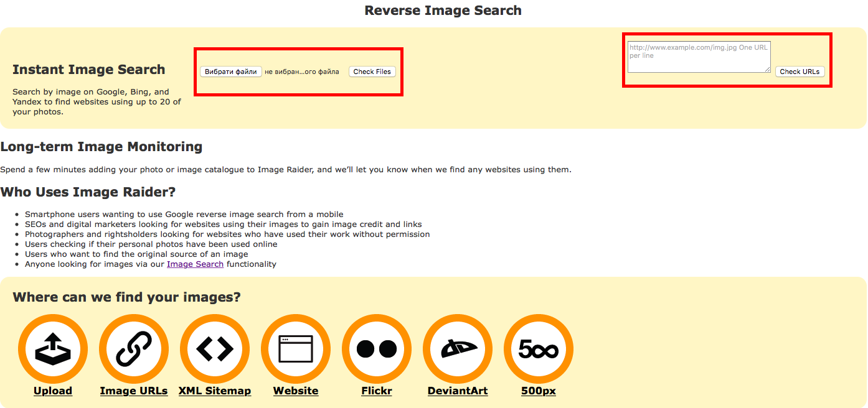Follow the Website text link
868x408 pixels.
pos(296,391)
